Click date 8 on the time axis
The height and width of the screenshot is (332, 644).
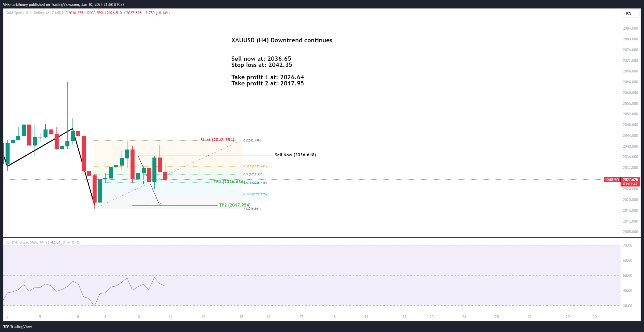(78, 317)
